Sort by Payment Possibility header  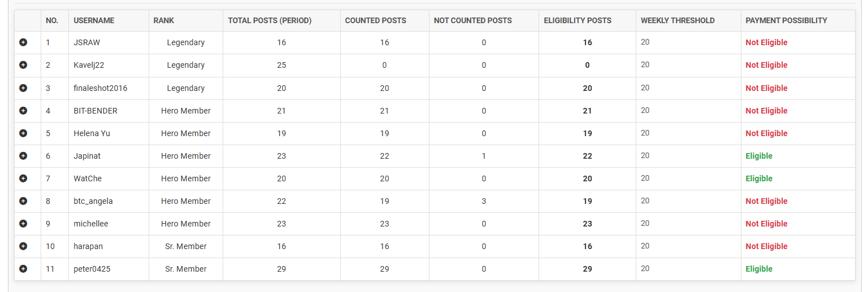pyautogui.click(x=798, y=20)
